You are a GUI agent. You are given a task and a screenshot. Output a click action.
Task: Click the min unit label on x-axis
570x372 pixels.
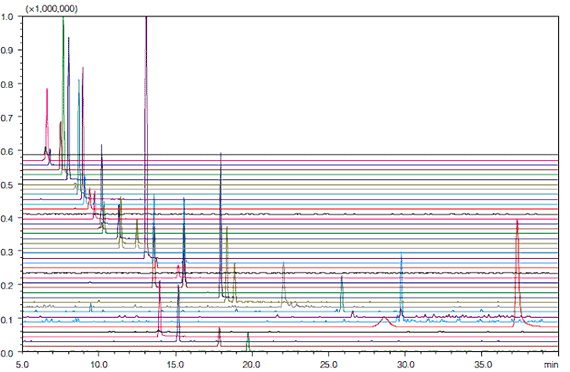pyautogui.click(x=551, y=364)
